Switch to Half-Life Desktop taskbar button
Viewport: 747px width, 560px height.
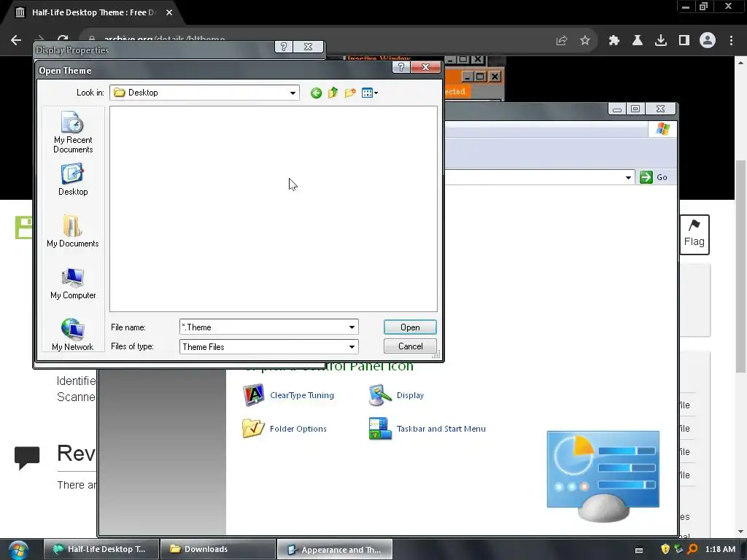click(x=101, y=549)
